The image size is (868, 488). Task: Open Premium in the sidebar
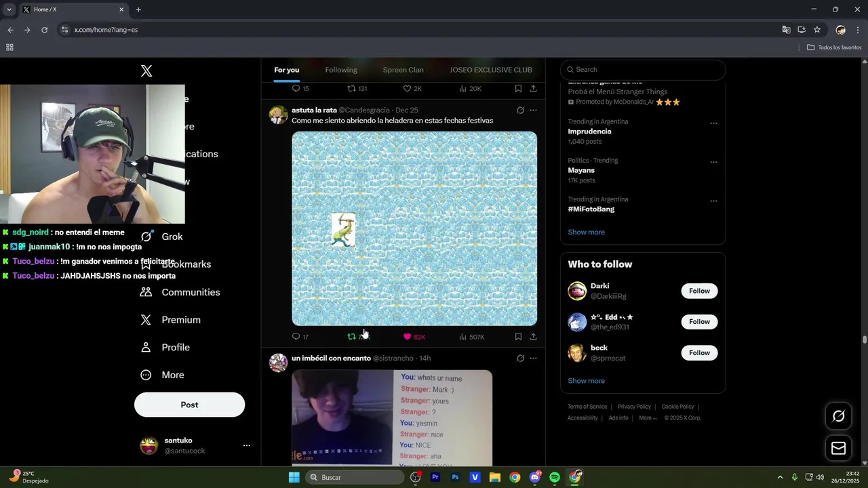[170, 320]
